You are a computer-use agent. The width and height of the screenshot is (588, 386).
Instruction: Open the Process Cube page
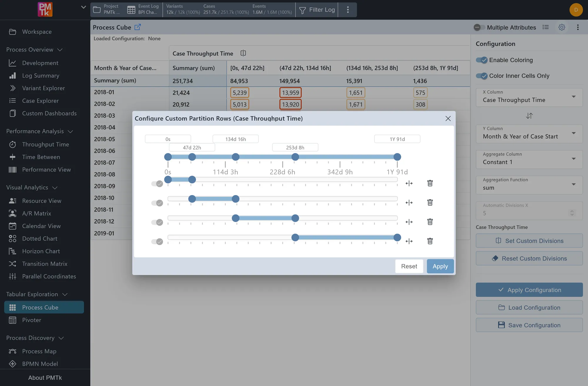[44, 307]
